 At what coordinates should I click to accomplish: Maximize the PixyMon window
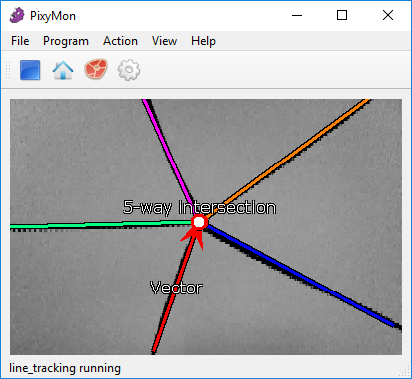(x=342, y=15)
